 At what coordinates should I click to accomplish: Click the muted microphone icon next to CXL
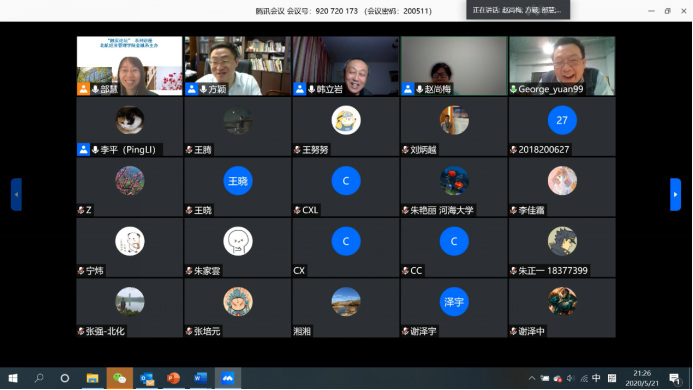(x=297, y=210)
